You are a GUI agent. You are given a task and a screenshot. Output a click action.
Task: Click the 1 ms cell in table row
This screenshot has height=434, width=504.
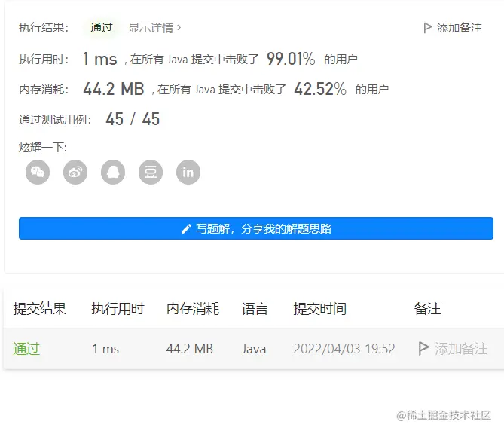pos(105,349)
